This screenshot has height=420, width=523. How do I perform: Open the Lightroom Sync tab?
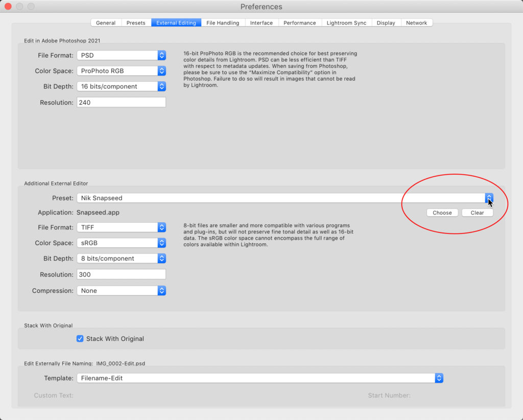coord(346,22)
